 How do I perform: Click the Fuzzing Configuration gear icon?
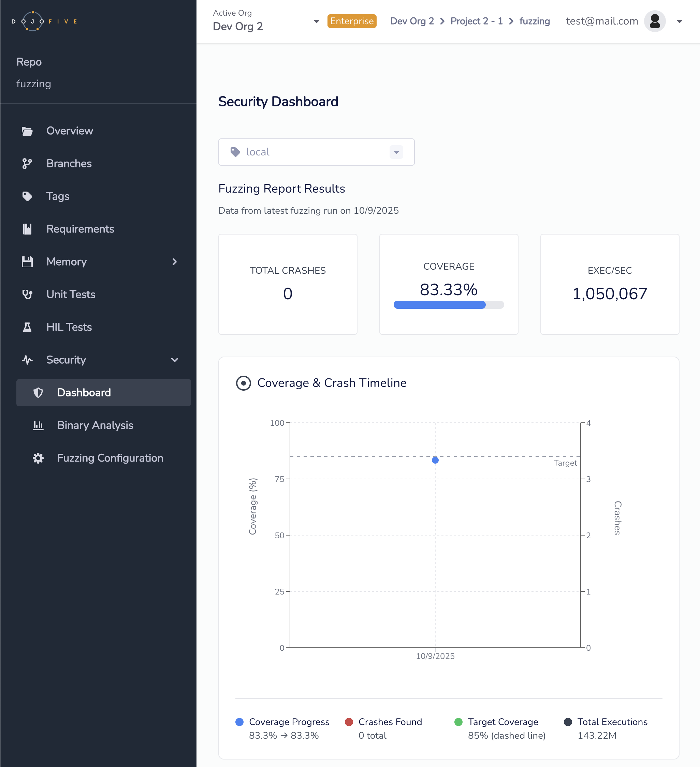tap(38, 458)
